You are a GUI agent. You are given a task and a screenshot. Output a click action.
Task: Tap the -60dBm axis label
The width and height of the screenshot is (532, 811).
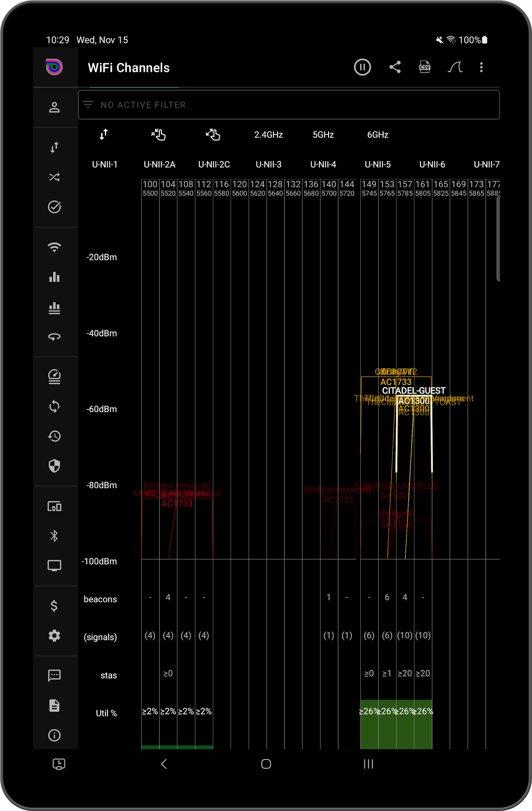click(102, 409)
